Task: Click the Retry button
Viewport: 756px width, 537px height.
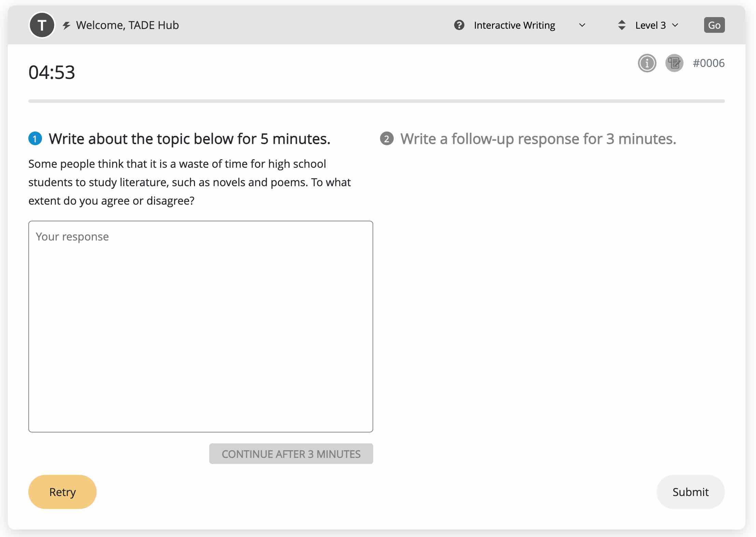Action: pos(62,492)
